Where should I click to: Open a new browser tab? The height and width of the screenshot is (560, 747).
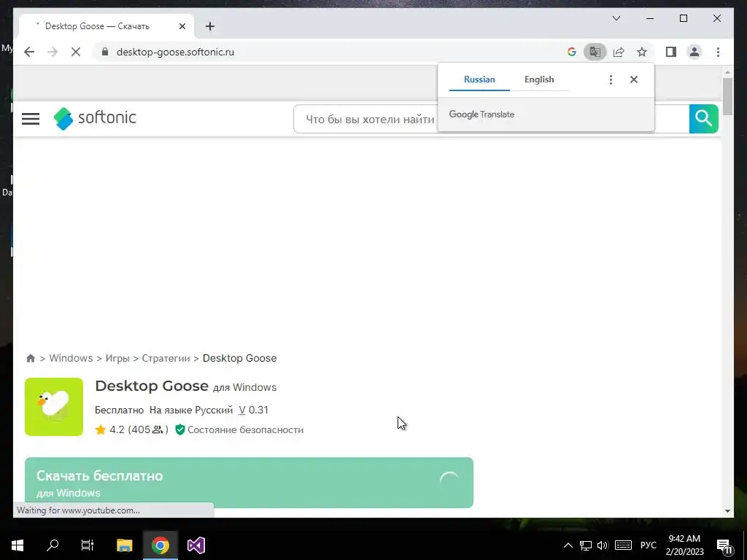(x=210, y=26)
